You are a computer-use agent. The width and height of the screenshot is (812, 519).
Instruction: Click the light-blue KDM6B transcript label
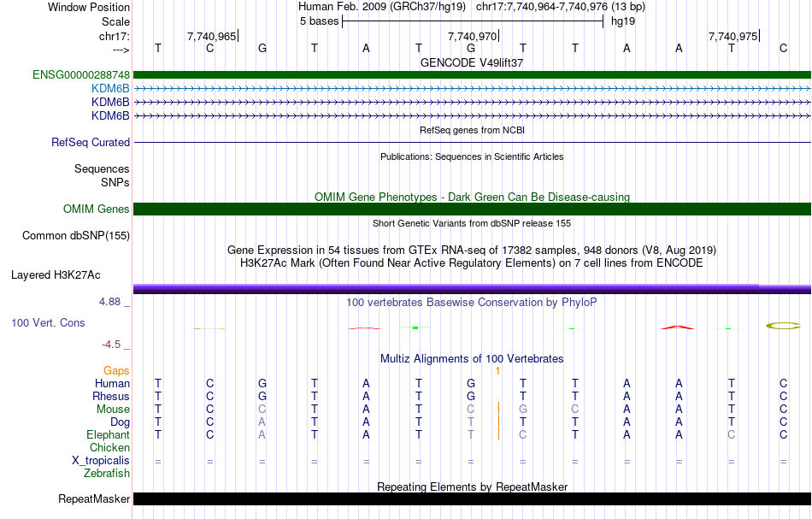[110, 89]
